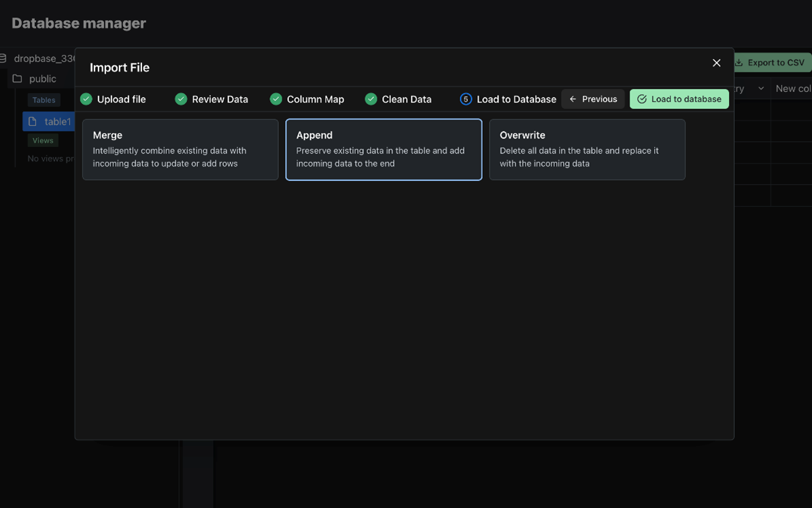Screen dimensions: 812x508
Task: Select table1 in the sidebar
Action: tap(57, 122)
